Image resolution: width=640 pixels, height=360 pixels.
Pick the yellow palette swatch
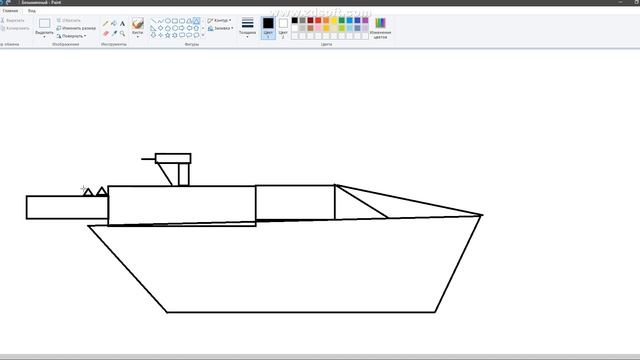tap(334, 20)
